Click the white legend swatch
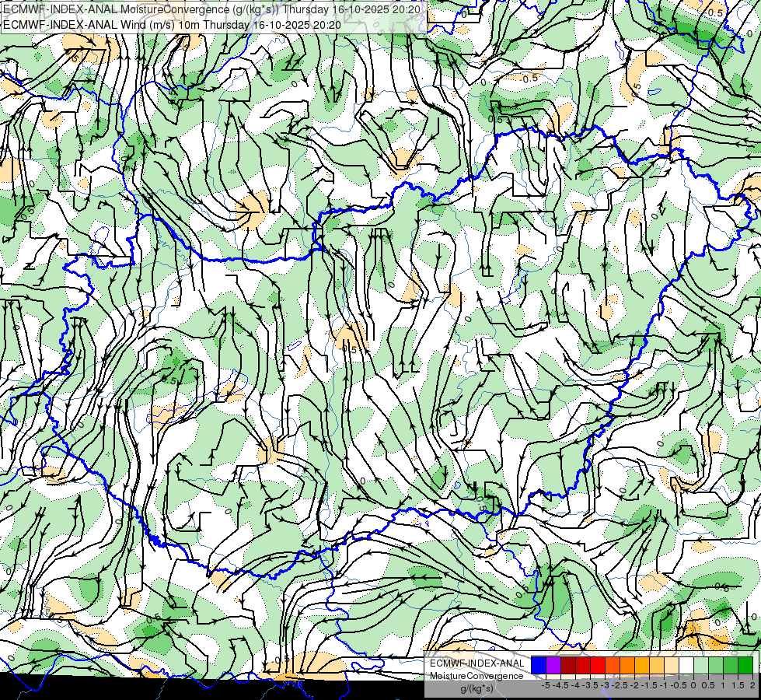Image resolution: width=761 pixels, height=700 pixels. pos(686,666)
